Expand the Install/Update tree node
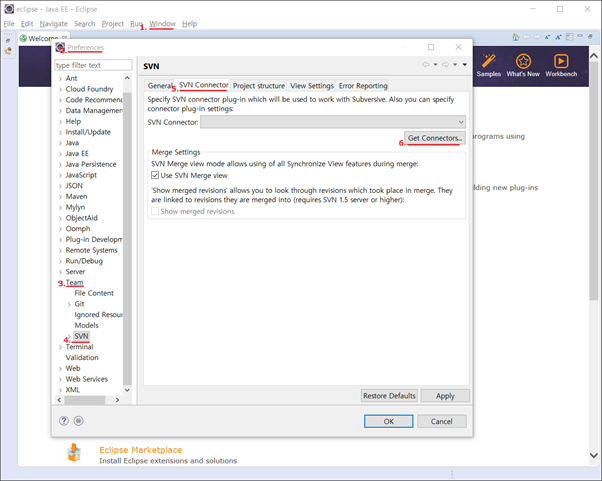Image resolution: width=602 pixels, height=481 pixels. (x=60, y=132)
